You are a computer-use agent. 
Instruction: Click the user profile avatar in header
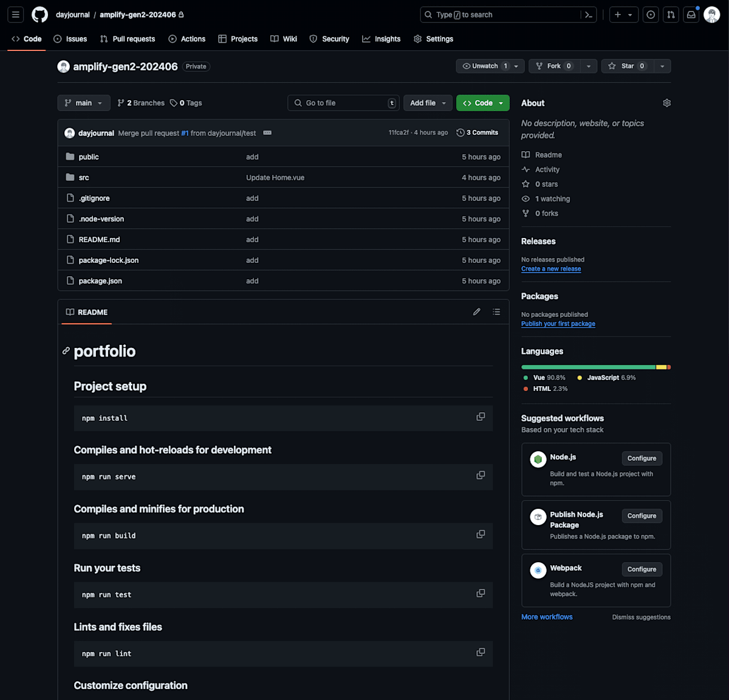point(712,15)
